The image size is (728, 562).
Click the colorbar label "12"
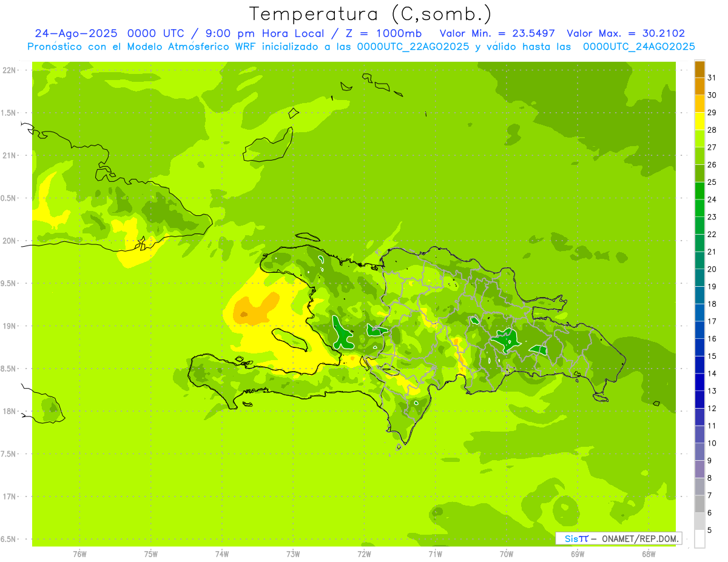pyautogui.click(x=712, y=409)
